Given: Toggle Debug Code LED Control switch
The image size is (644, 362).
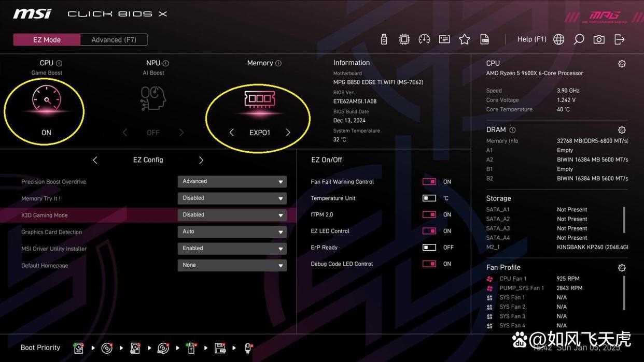Looking at the screenshot, I should [429, 264].
